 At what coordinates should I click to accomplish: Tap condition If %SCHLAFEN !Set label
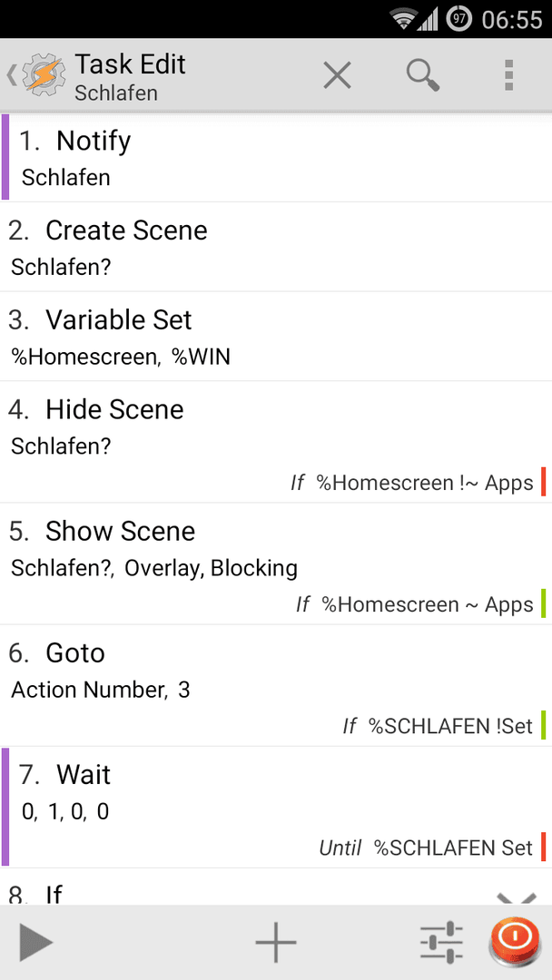tap(437, 726)
